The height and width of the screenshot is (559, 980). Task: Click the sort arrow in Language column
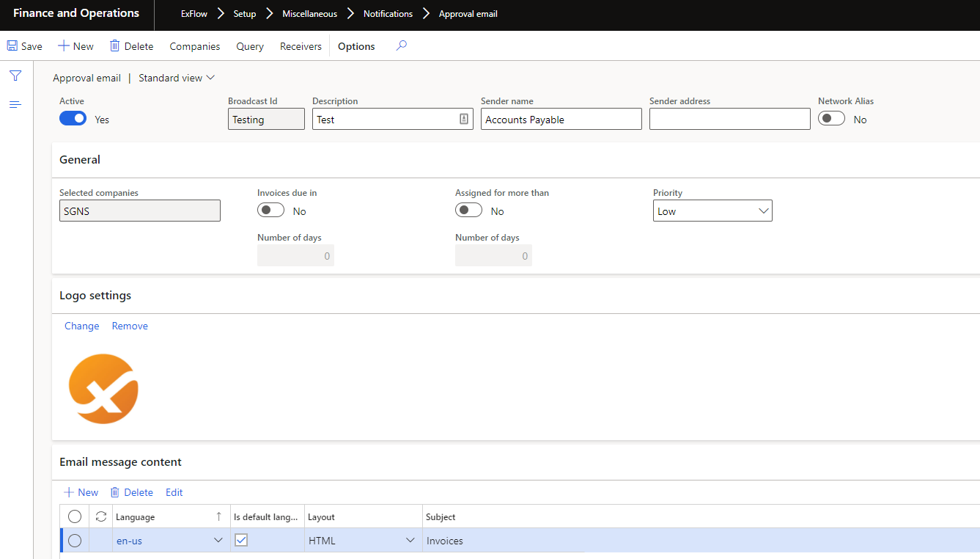[218, 516]
